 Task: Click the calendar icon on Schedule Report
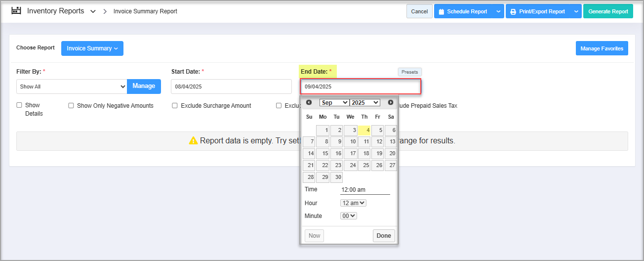pyautogui.click(x=442, y=11)
